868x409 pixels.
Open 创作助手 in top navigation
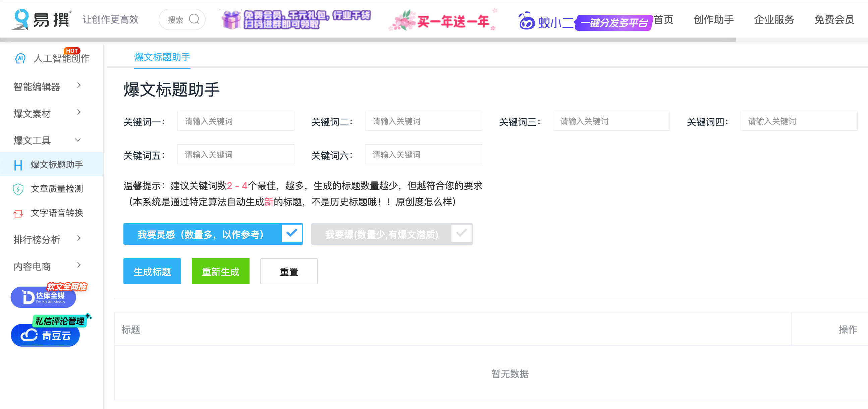point(713,19)
